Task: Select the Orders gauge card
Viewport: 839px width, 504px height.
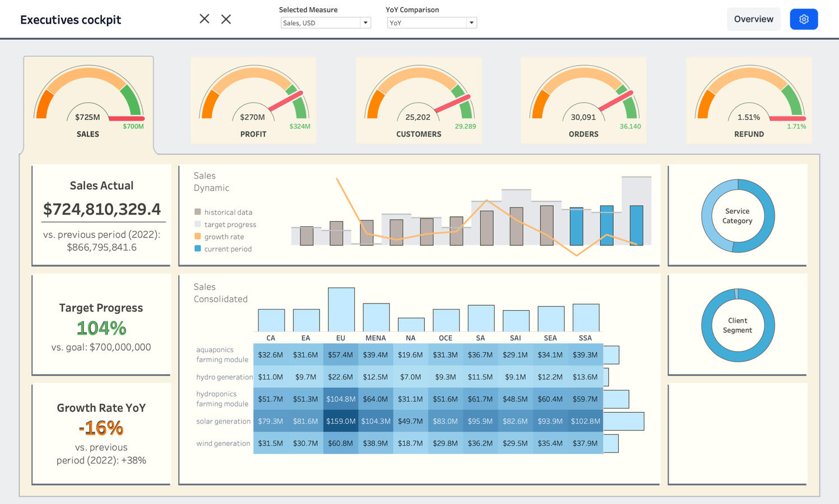Action: 583,100
